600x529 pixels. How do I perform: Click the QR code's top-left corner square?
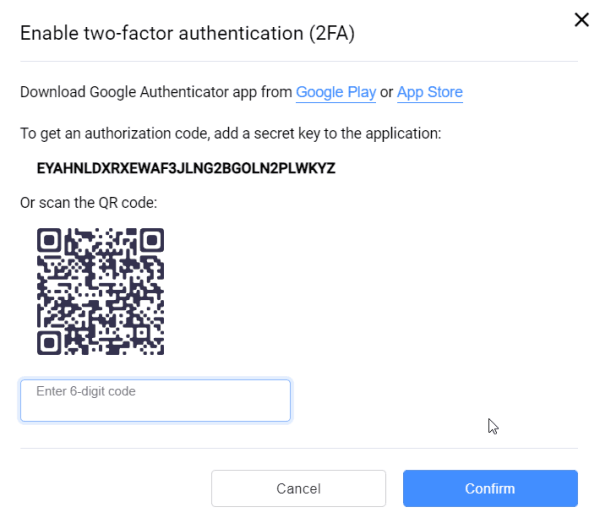52,243
